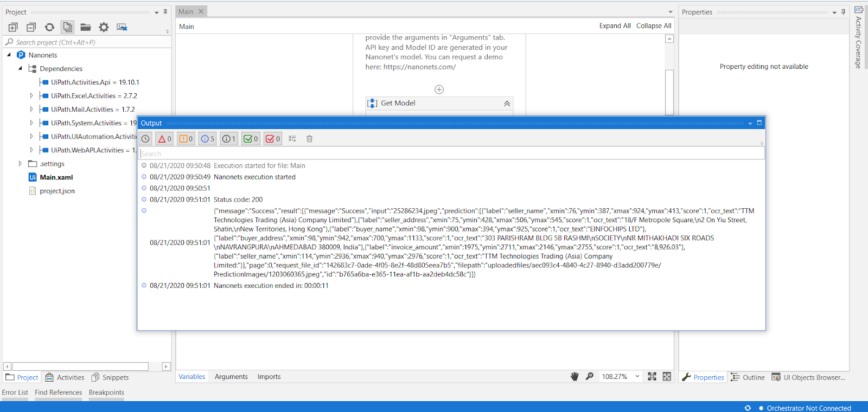Screen dimensions: 868x412
Task: Open the Arguments panel
Action: pyautogui.click(x=231, y=377)
